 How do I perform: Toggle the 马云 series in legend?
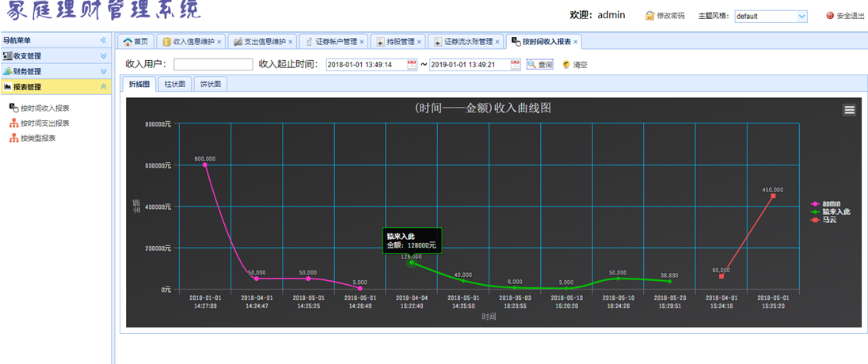coord(824,220)
